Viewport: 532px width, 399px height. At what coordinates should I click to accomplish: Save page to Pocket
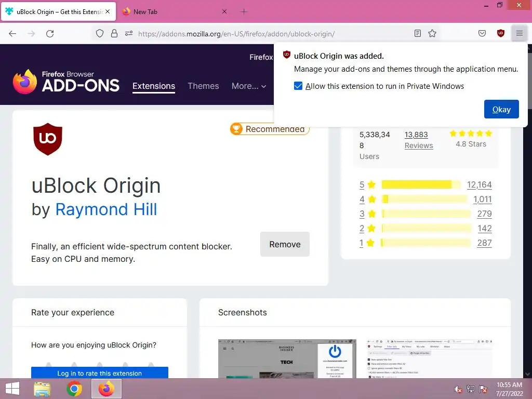click(x=482, y=33)
